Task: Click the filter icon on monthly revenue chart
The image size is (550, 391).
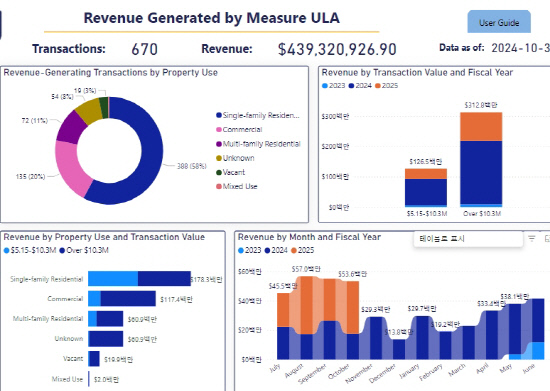Action: click(532, 238)
